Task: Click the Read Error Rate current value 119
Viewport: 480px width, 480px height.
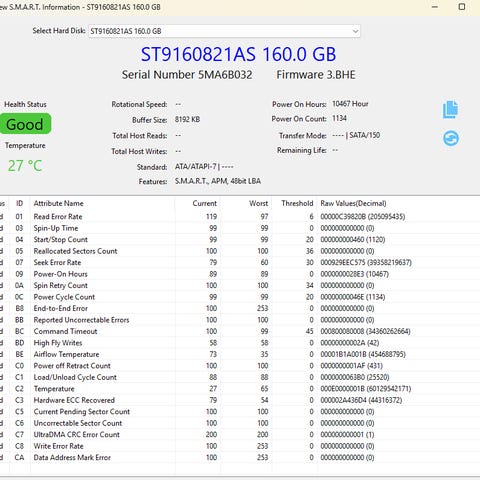Action: pos(211,217)
